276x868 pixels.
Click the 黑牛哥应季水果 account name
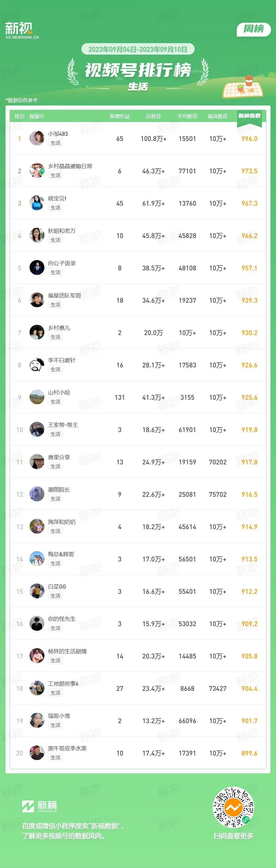click(x=67, y=748)
